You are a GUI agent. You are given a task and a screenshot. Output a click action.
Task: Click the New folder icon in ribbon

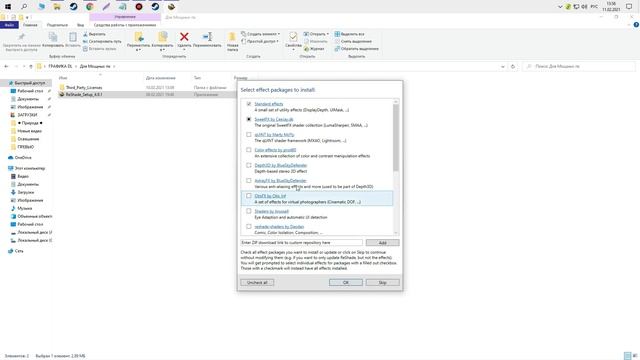click(x=232, y=37)
